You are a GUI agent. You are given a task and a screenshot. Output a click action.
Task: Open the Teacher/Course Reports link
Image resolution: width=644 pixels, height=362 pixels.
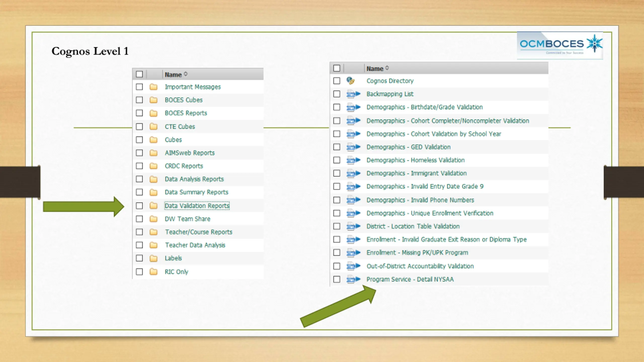click(x=198, y=232)
